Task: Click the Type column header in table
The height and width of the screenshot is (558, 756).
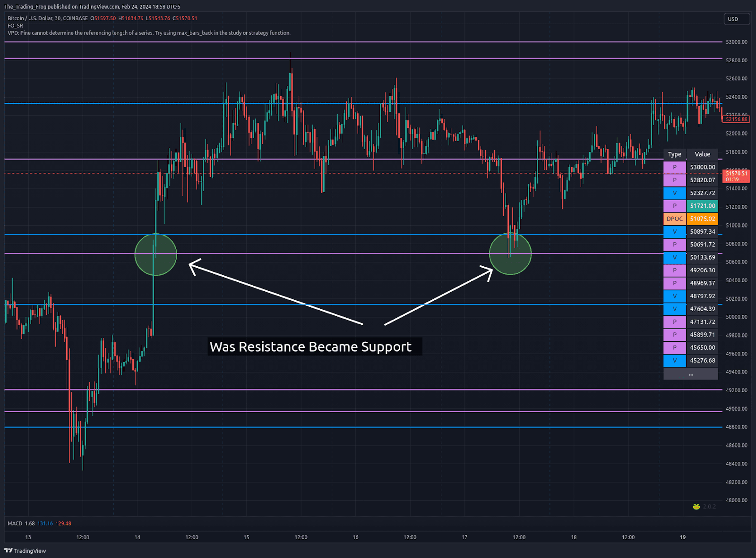Action: click(x=675, y=154)
